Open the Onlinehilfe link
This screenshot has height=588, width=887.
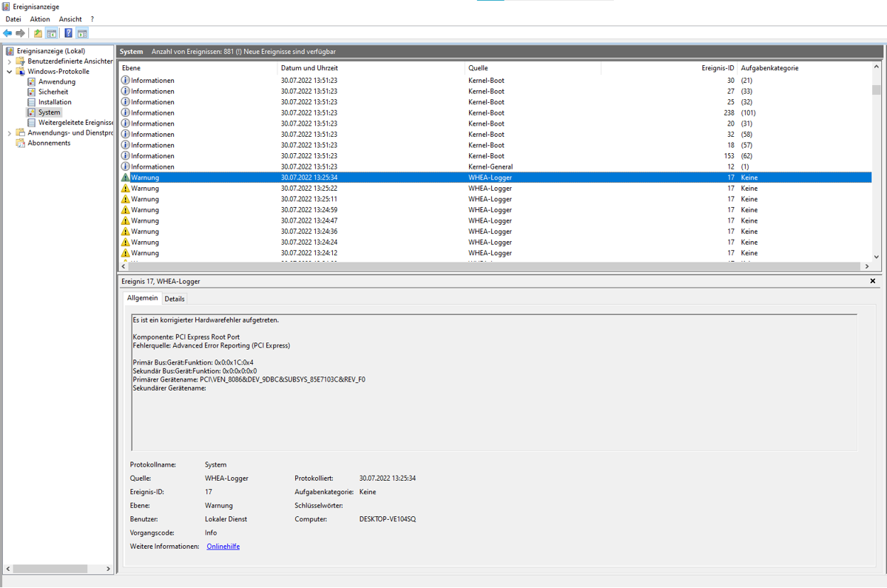[x=223, y=546]
